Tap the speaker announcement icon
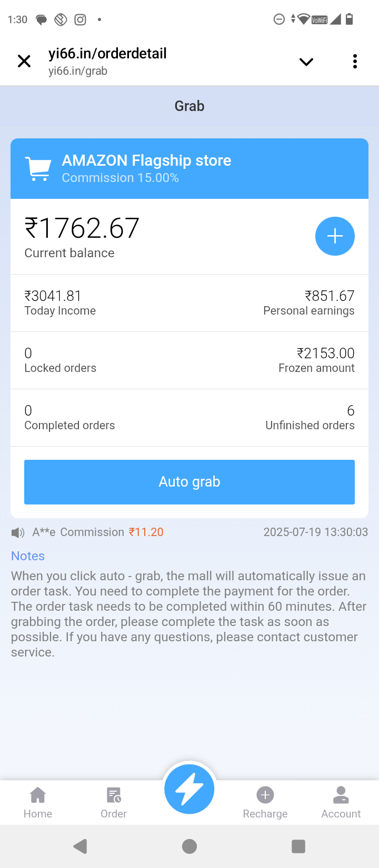379x868 pixels. click(18, 533)
